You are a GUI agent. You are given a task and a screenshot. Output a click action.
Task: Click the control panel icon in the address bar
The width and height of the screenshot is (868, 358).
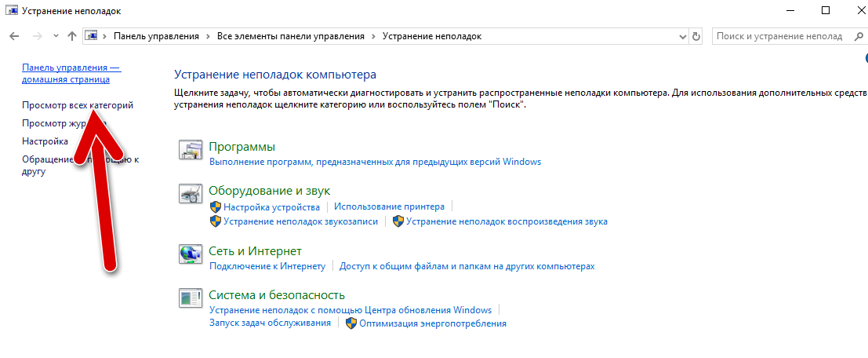click(x=91, y=36)
